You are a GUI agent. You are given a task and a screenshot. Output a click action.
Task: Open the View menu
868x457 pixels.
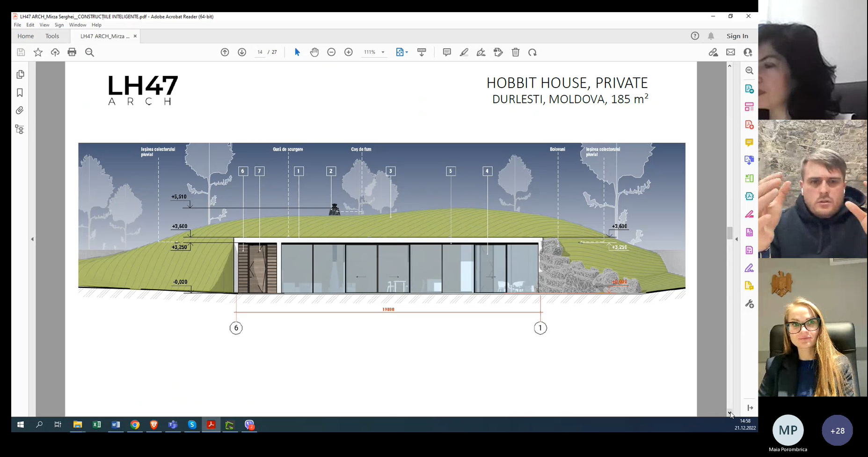coord(44,25)
